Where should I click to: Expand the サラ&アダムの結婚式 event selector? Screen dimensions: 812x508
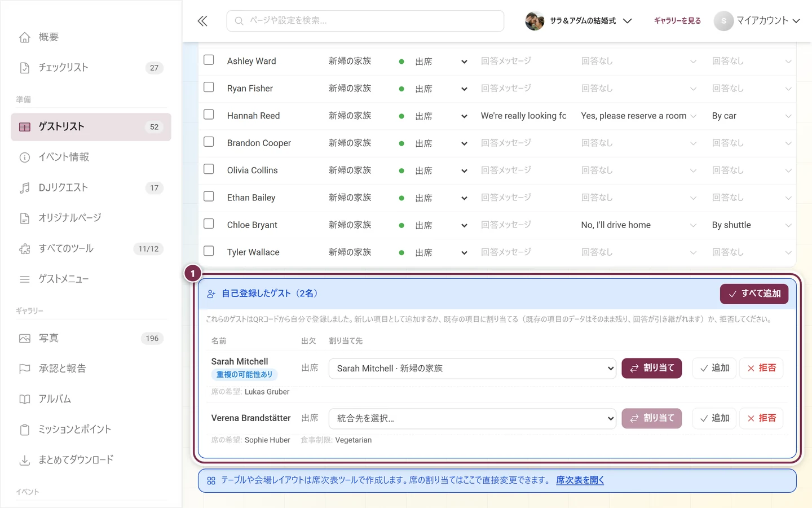tap(579, 21)
